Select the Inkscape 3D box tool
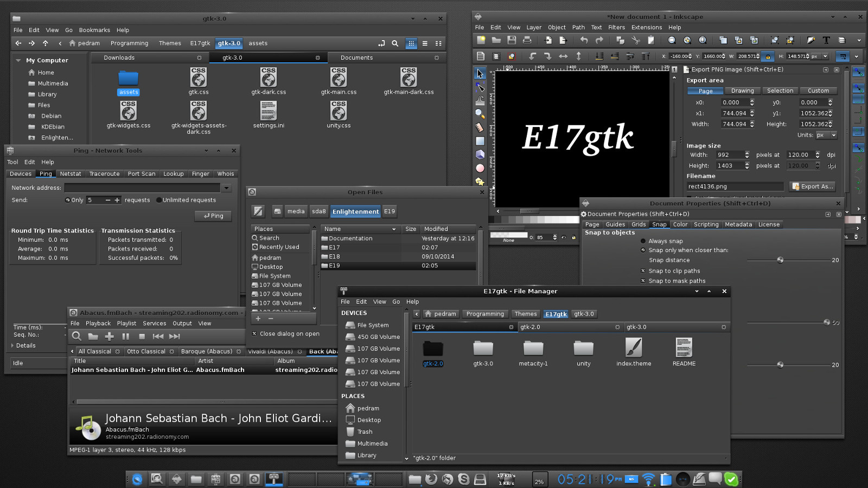Image resolution: width=868 pixels, height=488 pixels. click(x=480, y=155)
